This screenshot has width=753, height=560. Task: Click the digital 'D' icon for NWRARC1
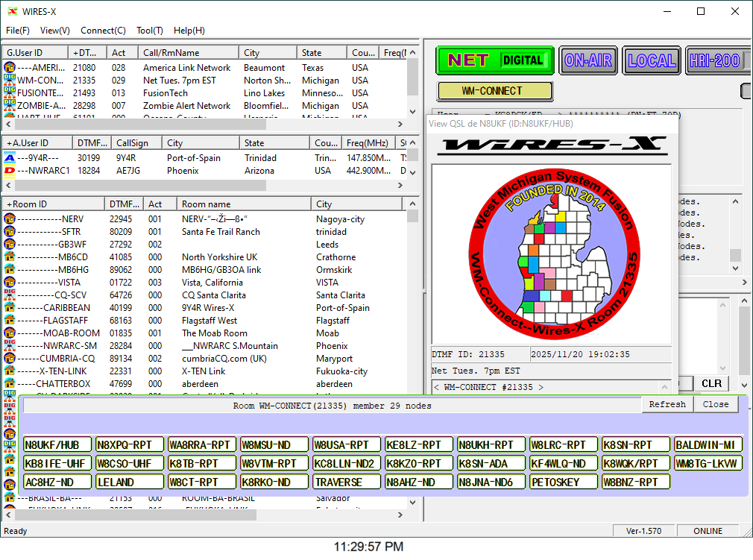click(x=10, y=171)
